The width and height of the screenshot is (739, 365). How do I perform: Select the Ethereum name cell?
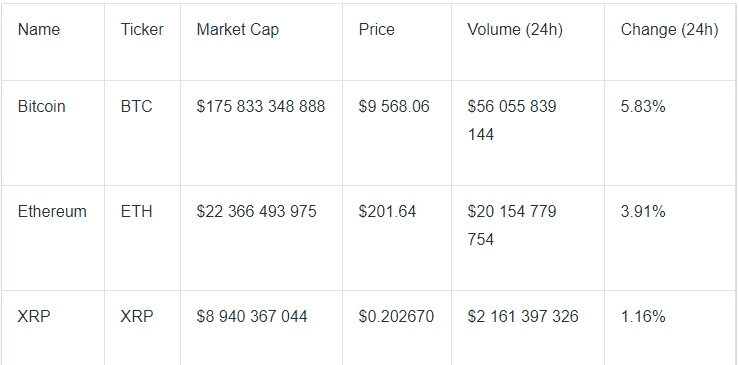52,211
